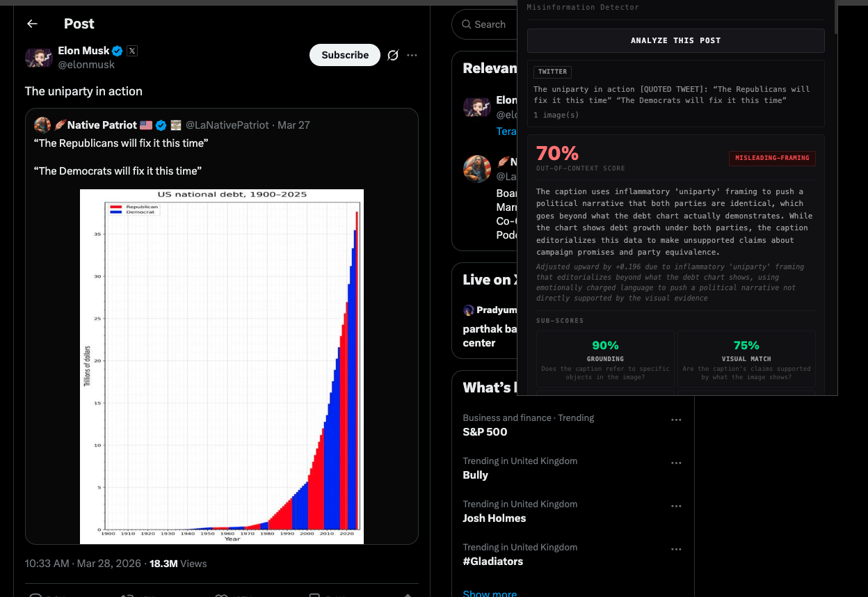Subscribe to Elon Musk
Viewport: 868px width, 597px height.
point(345,55)
